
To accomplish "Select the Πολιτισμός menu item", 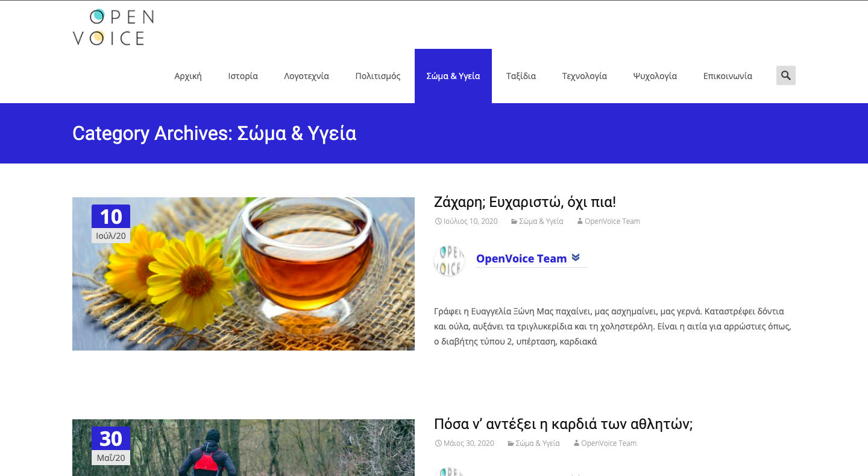I will pyautogui.click(x=378, y=76).
